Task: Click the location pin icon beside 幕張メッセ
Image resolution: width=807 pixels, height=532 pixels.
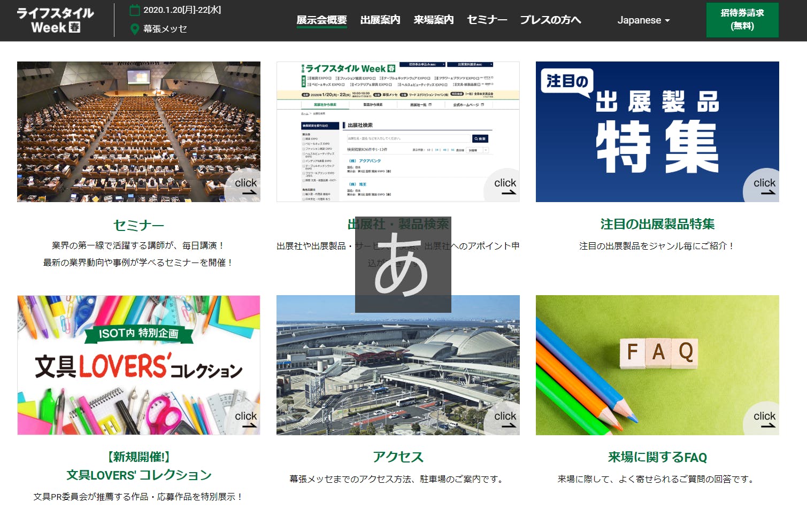Action: pos(135,29)
